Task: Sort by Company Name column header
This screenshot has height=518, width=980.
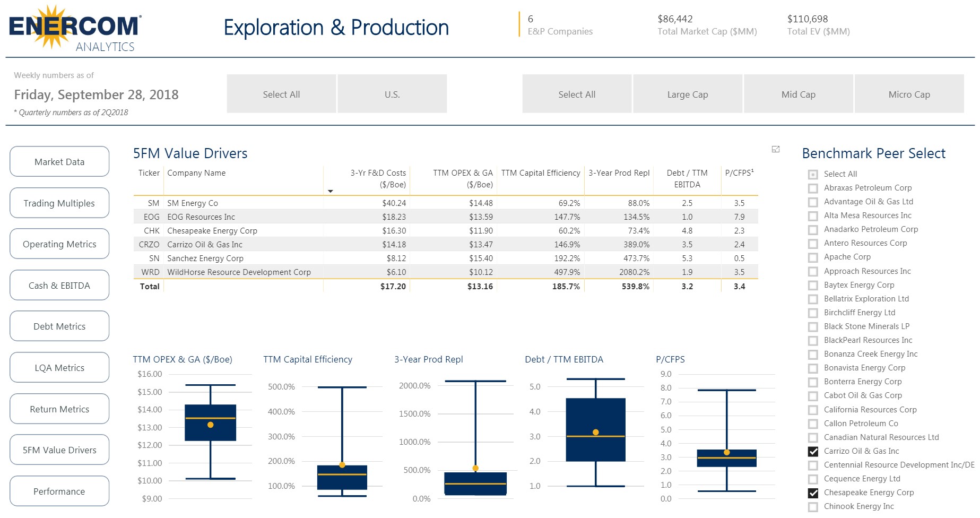Action: click(x=196, y=173)
